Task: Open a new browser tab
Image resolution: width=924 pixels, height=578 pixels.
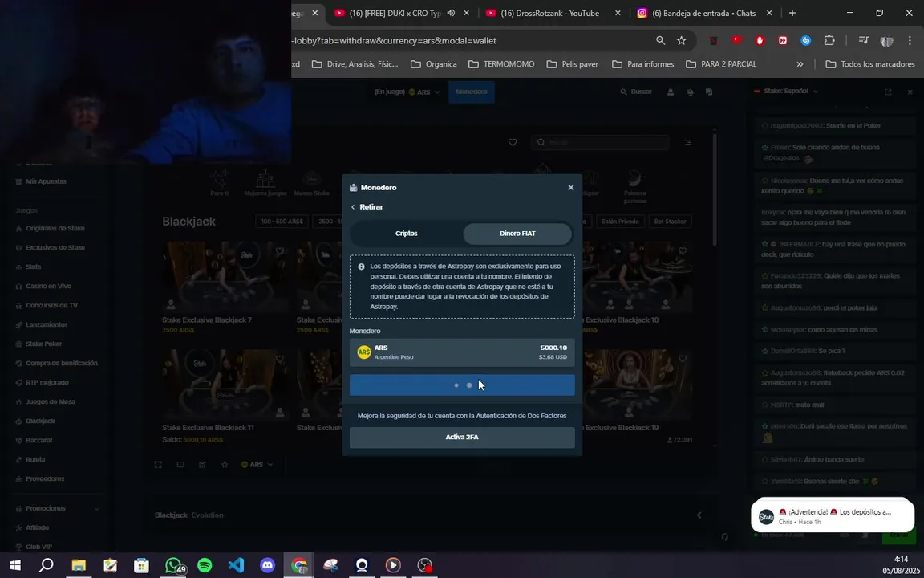Action: coord(792,13)
